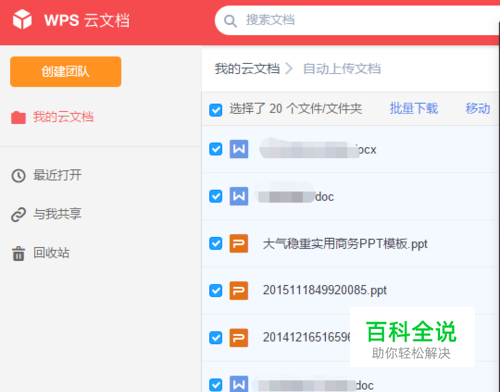Open 与我共享 in the sidebar
This screenshot has width=500, height=392.
click(57, 214)
